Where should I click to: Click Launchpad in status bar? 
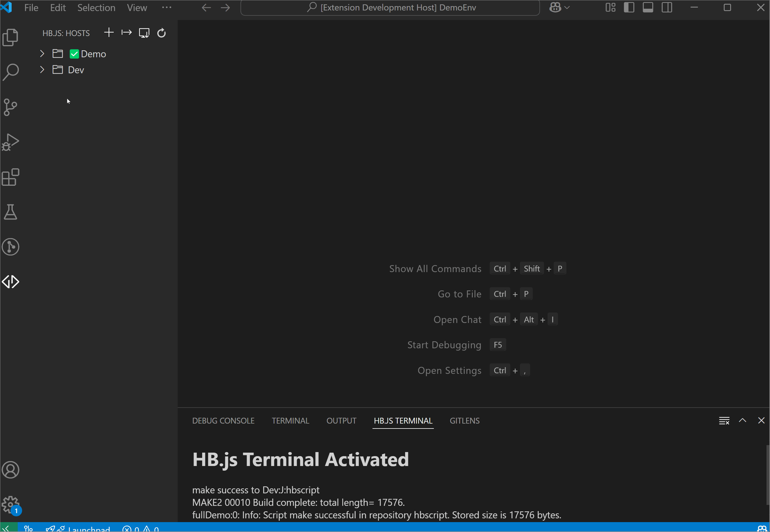pyautogui.click(x=89, y=529)
